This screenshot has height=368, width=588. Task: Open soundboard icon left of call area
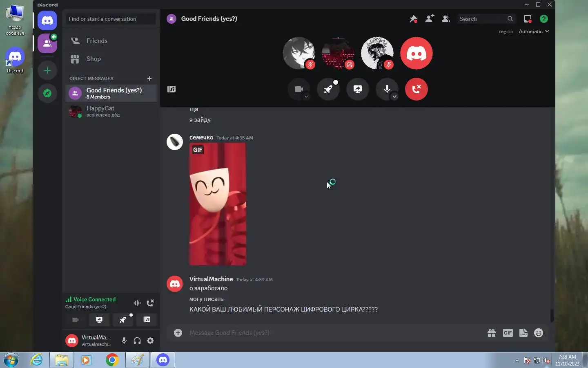[171, 89]
